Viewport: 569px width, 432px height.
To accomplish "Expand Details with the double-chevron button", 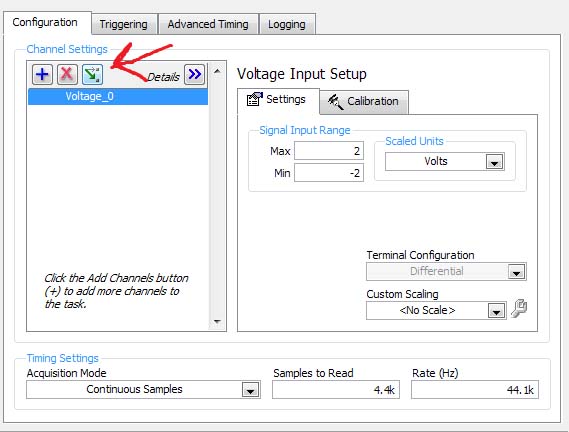I will click(x=195, y=74).
